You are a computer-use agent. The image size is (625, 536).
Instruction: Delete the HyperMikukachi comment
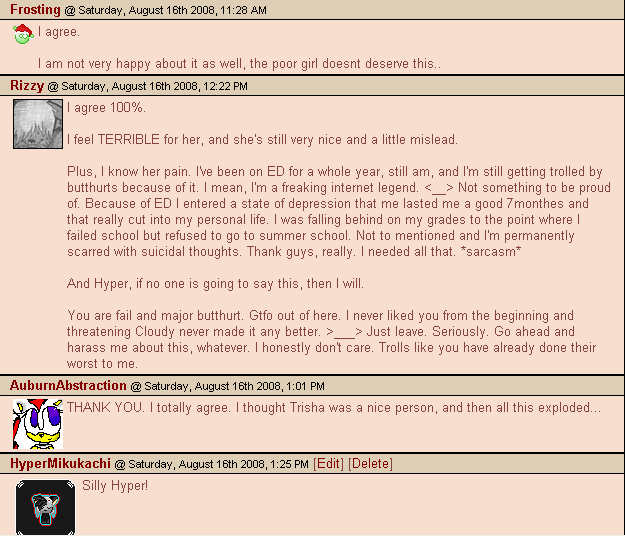click(x=370, y=463)
